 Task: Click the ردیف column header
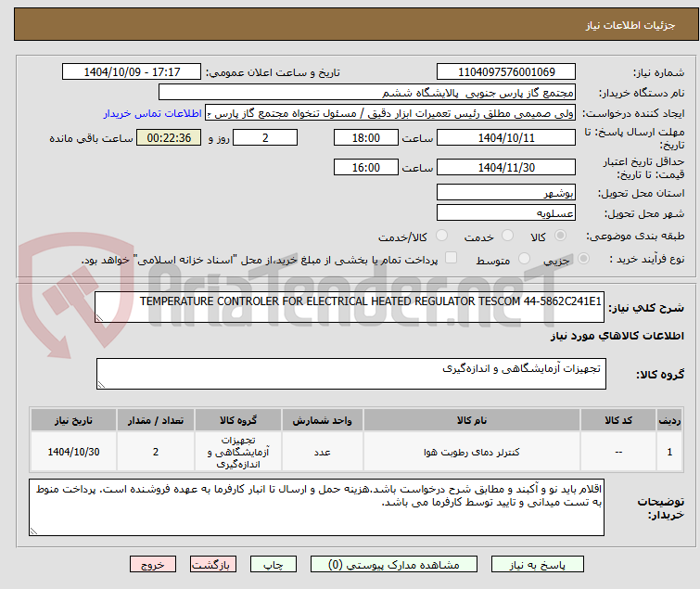point(669,420)
